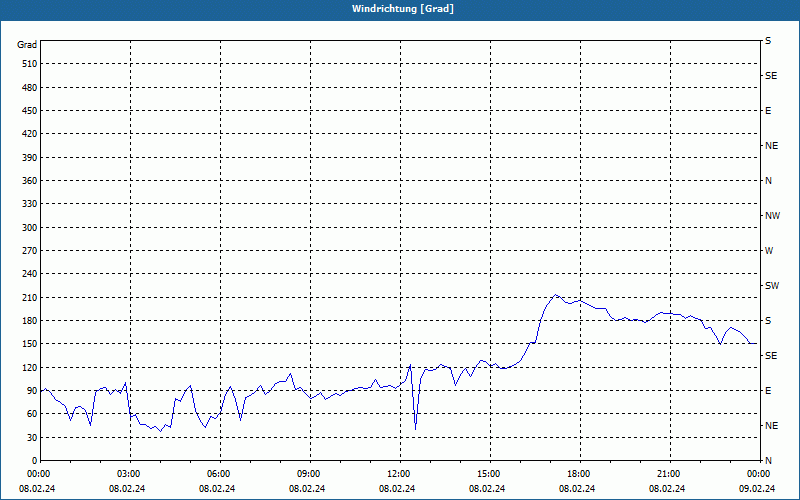Select the '120' y-axis label
The width and height of the screenshot is (800, 500).
click(30, 367)
